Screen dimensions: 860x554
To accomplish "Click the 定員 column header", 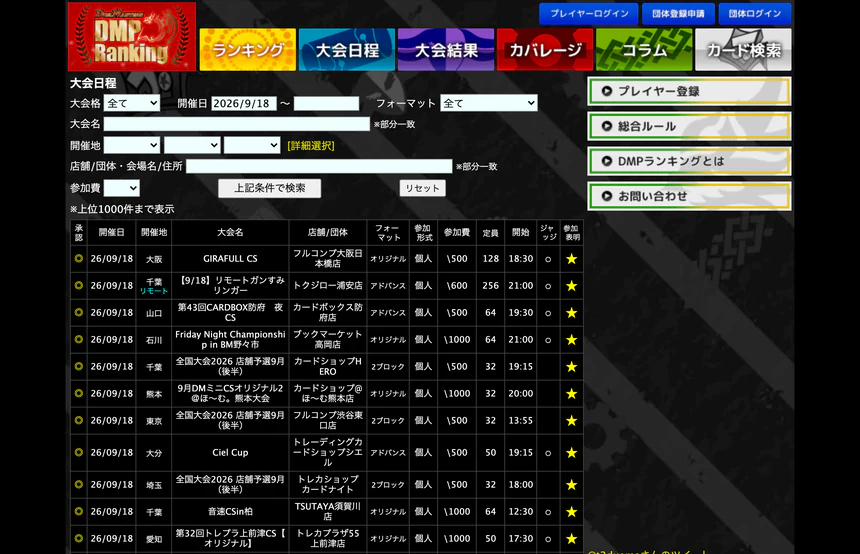I will click(490, 233).
